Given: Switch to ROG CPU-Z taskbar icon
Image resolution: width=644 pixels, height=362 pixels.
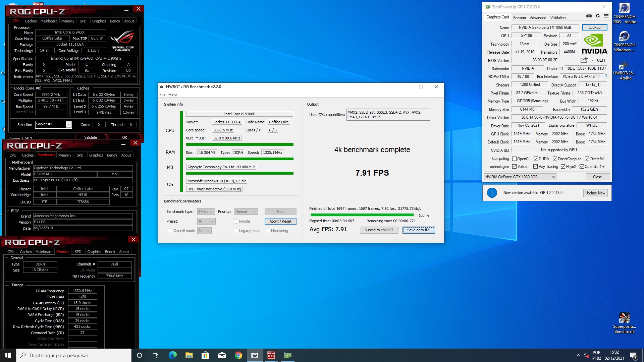Looking at the screenshot, I should click(271, 355).
